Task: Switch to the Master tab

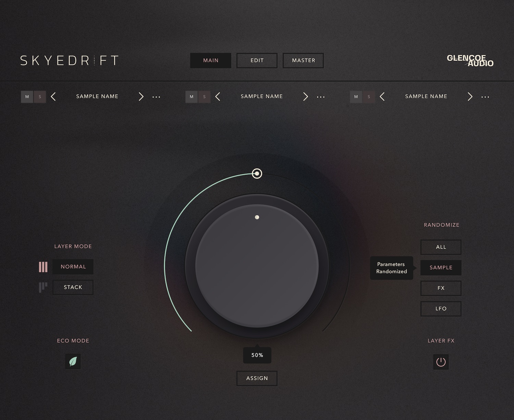Action: pos(303,61)
